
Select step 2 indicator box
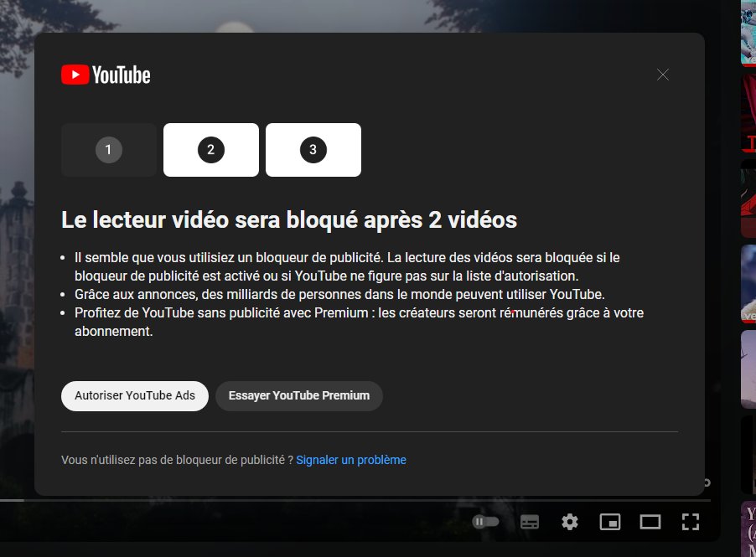211,150
